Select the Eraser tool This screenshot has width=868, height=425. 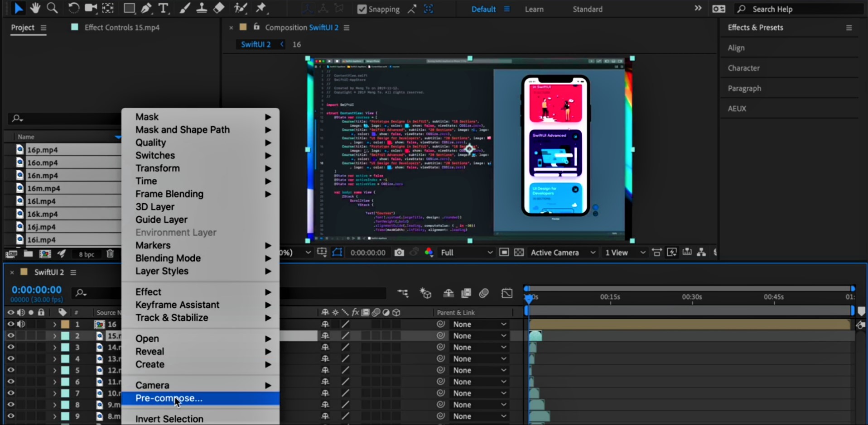point(219,8)
